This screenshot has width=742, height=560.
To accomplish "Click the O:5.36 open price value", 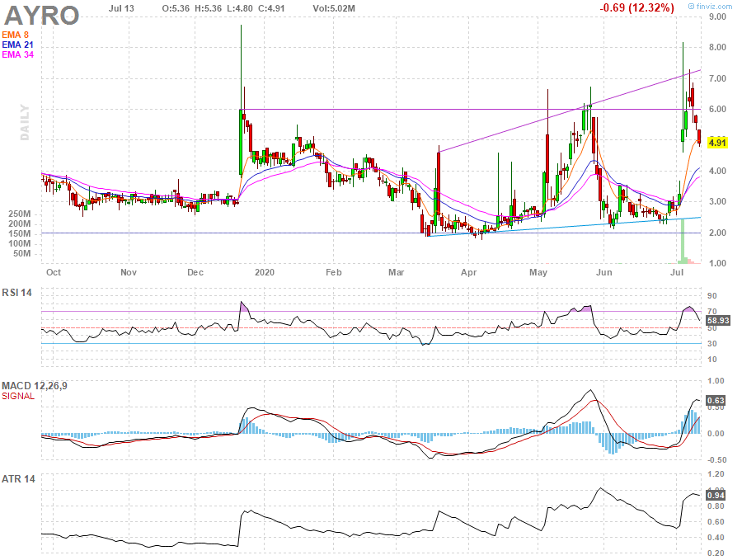I will pos(176,8).
